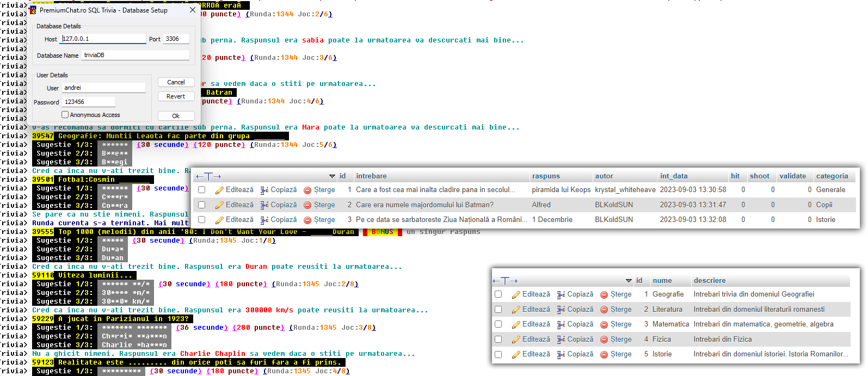Click the red delete icon for Geografie row
The image size is (868, 376).
[604, 295]
